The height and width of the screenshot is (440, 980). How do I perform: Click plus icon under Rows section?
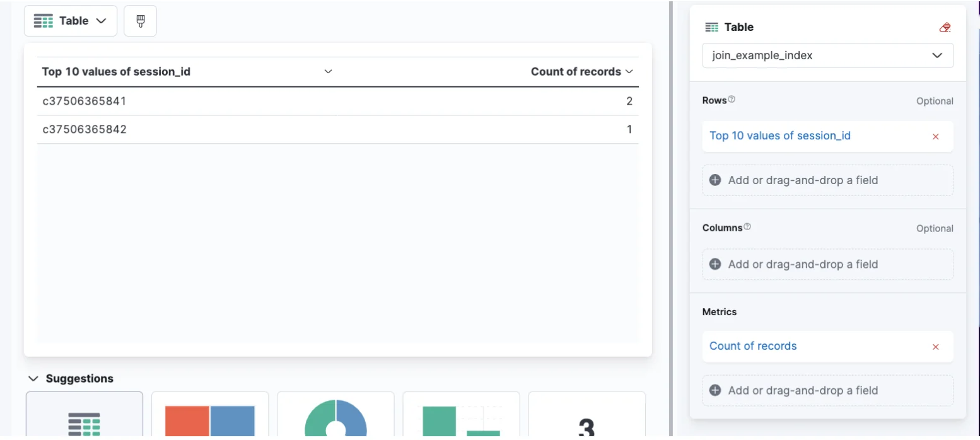[715, 180]
